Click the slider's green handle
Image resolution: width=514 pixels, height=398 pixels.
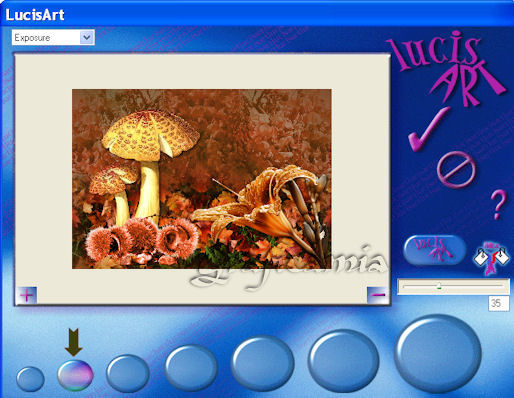[439, 286]
